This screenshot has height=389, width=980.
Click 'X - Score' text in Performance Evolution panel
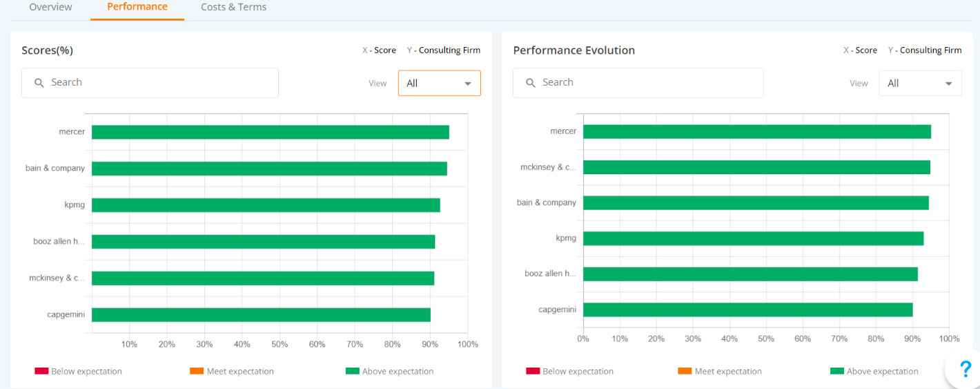pos(860,50)
